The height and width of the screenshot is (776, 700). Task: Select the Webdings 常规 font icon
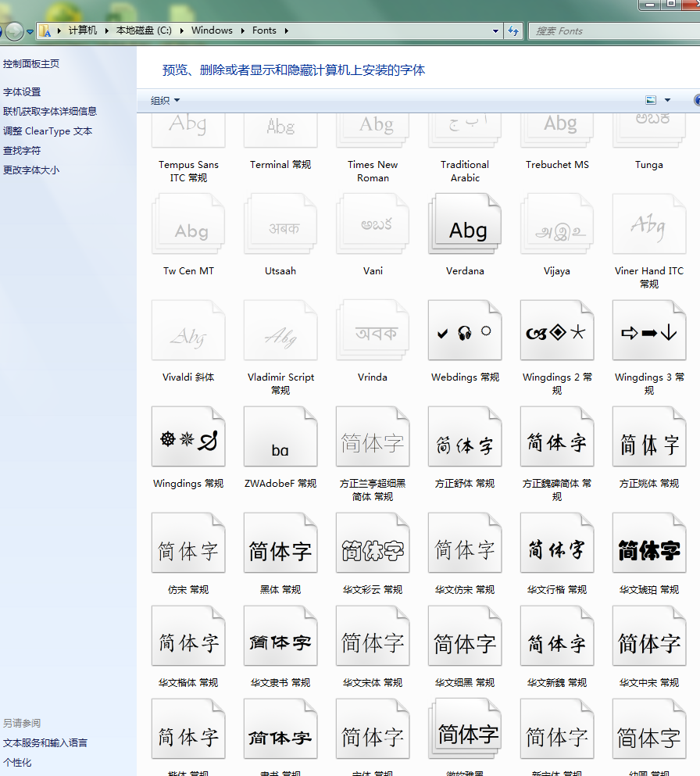coord(465,330)
